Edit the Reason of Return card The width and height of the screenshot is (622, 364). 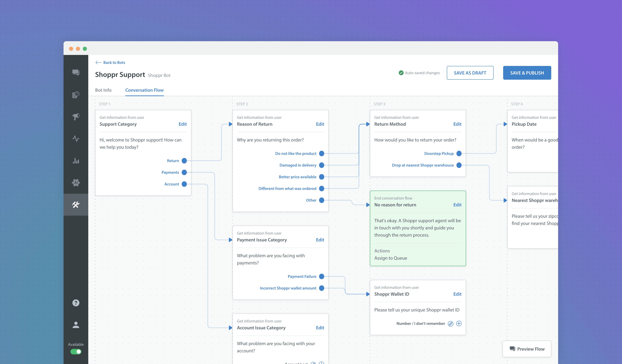(x=320, y=124)
